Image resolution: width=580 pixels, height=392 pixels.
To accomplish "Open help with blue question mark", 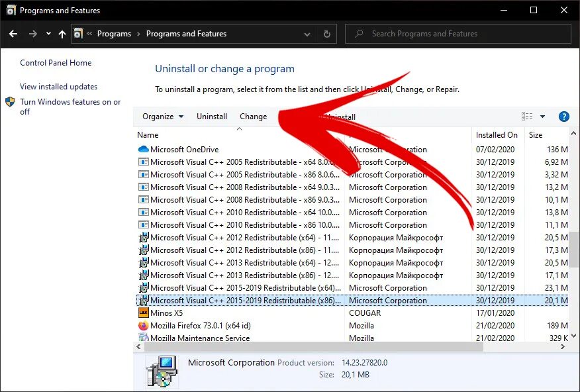I will pyautogui.click(x=563, y=117).
